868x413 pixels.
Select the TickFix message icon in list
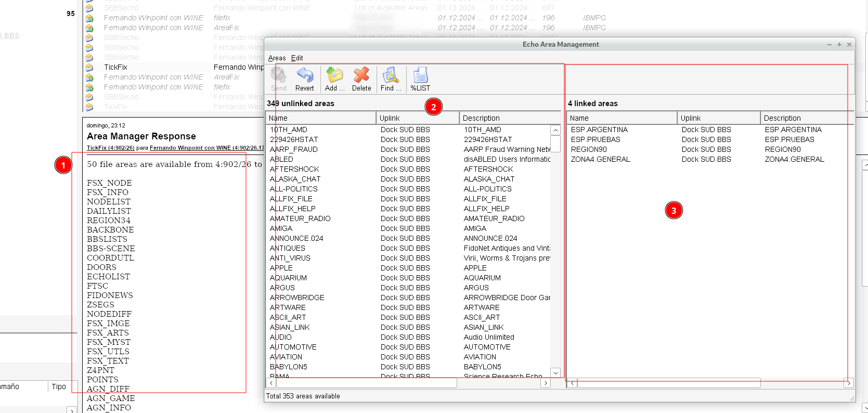pos(89,68)
